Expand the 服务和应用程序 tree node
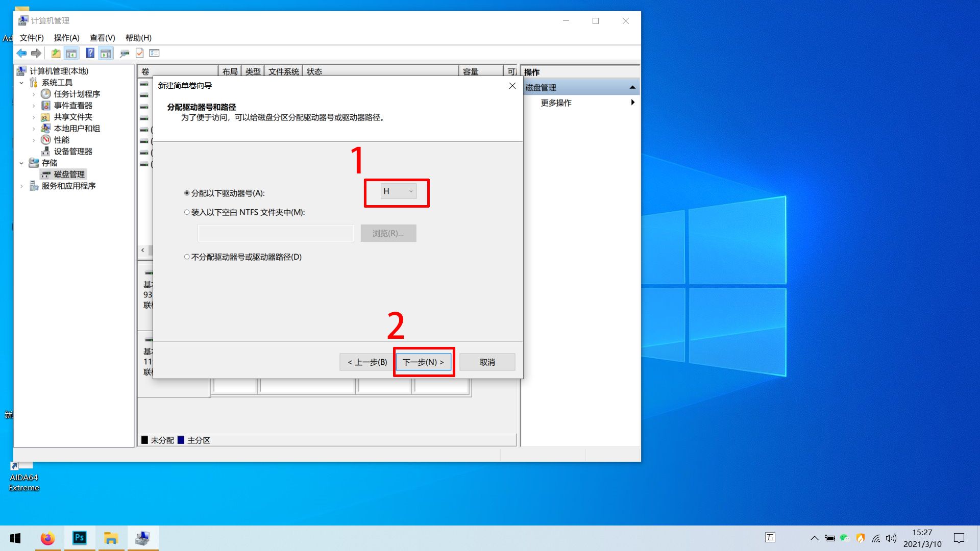This screenshot has width=980, height=551. pyautogui.click(x=21, y=186)
